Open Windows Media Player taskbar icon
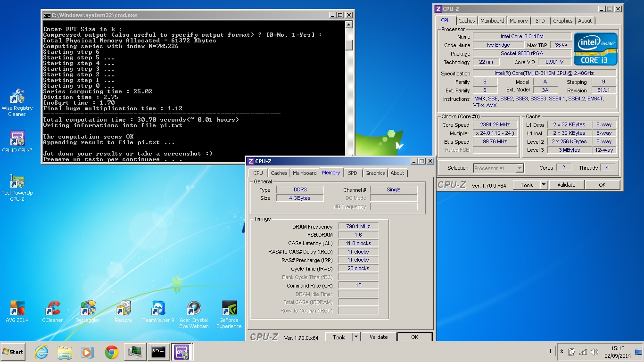The height and width of the screenshot is (362, 644). pyautogui.click(x=87, y=352)
